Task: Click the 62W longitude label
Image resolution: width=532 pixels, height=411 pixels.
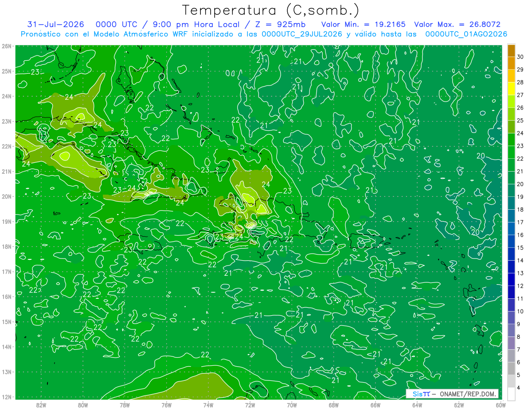Action: click(x=459, y=405)
